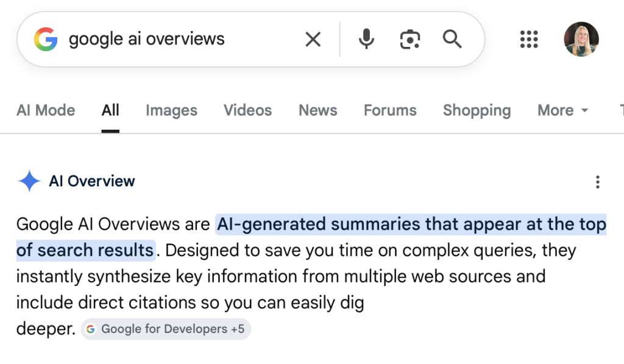The width and height of the screenshot is (624, 364).
Task: Switch to Videos tab
Action: (x=247, y=110)
